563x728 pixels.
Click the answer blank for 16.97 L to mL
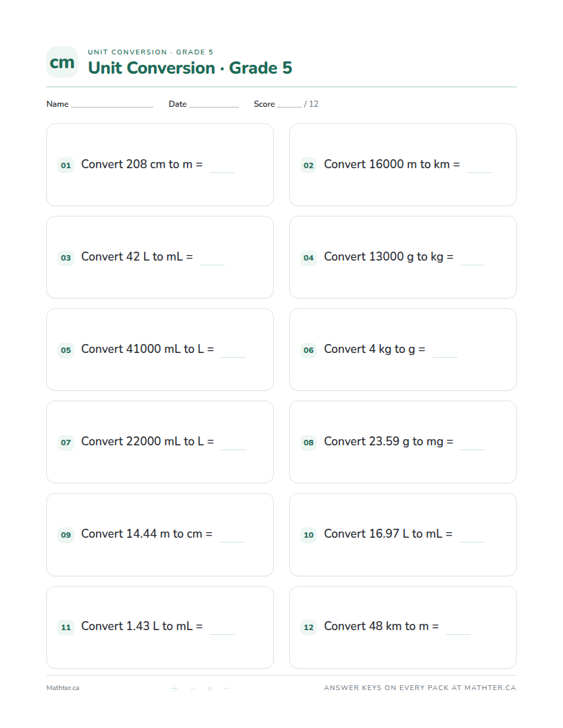point(472,536)
